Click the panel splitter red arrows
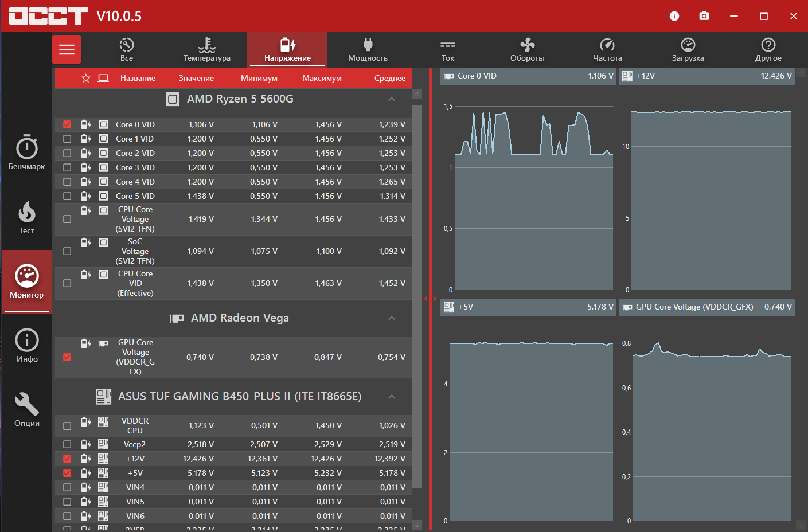 coord(431,299)
